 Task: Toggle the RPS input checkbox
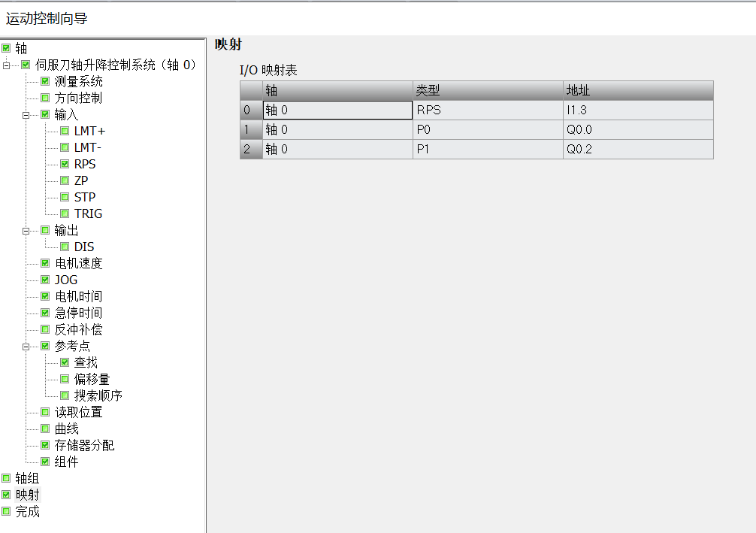click(65, 164)
